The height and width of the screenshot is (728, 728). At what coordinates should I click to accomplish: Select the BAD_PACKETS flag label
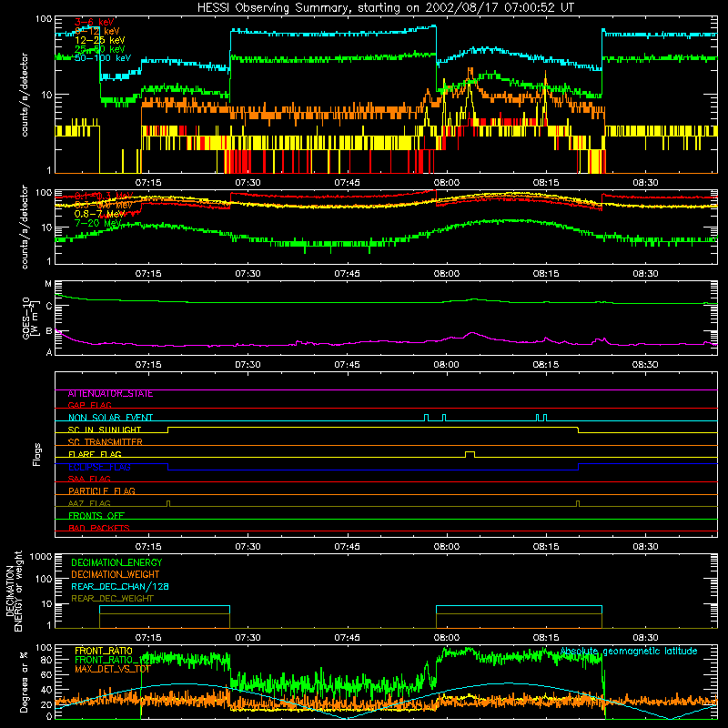[x=99, y=528]
